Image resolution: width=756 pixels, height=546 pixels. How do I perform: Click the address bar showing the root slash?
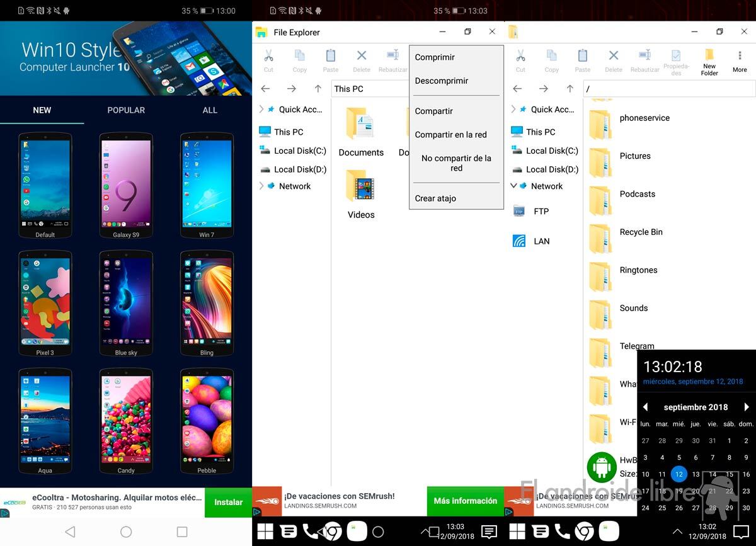[x=669, y=89]
